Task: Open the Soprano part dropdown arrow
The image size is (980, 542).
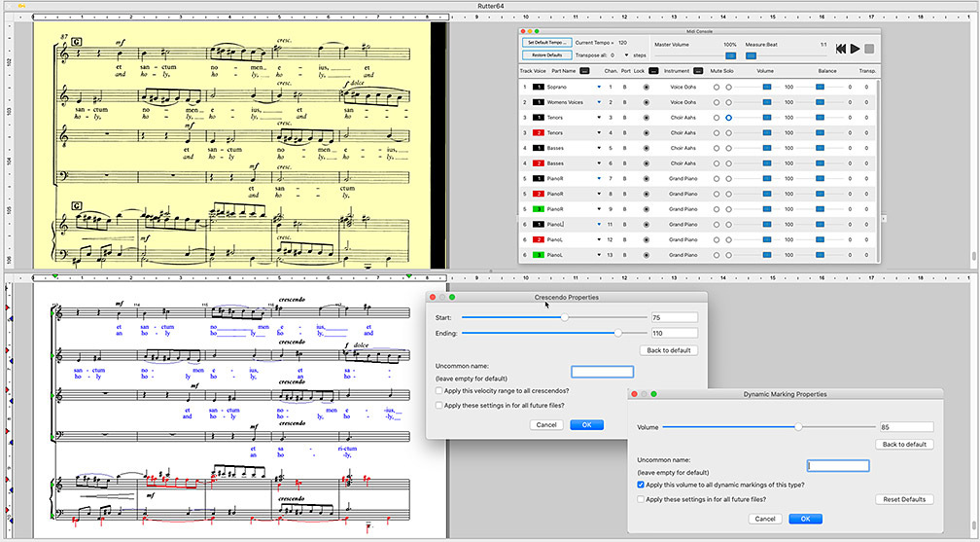Action: coord(599,87)
